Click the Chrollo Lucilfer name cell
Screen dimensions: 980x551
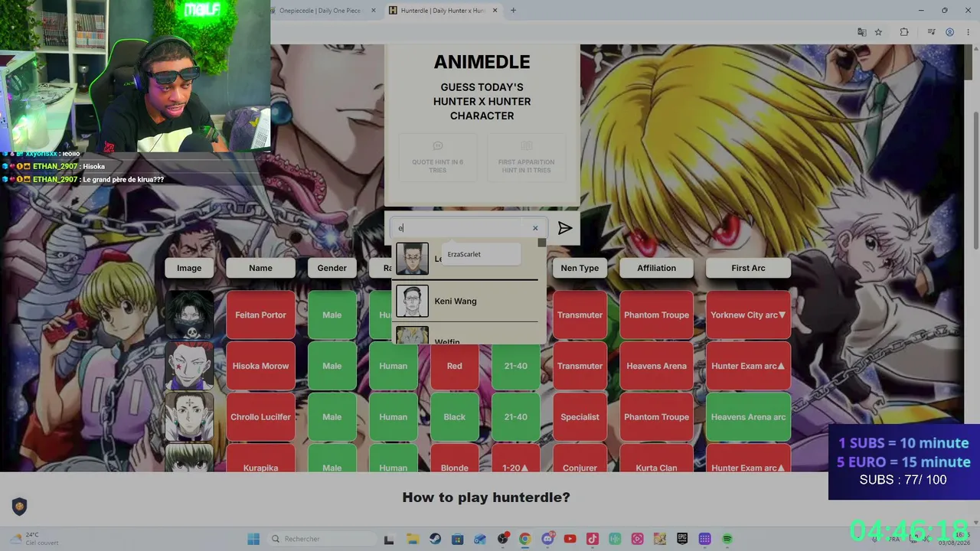coord(260,417)
